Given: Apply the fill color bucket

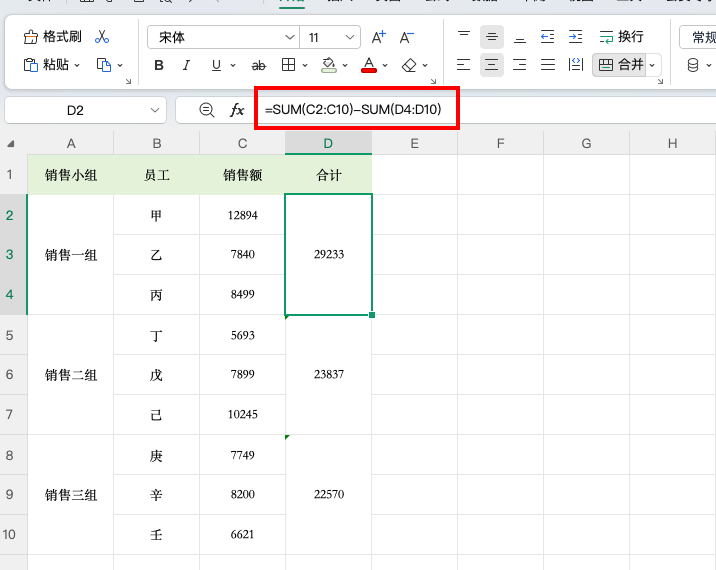Looking at the screenshot, I should [329, 65].
